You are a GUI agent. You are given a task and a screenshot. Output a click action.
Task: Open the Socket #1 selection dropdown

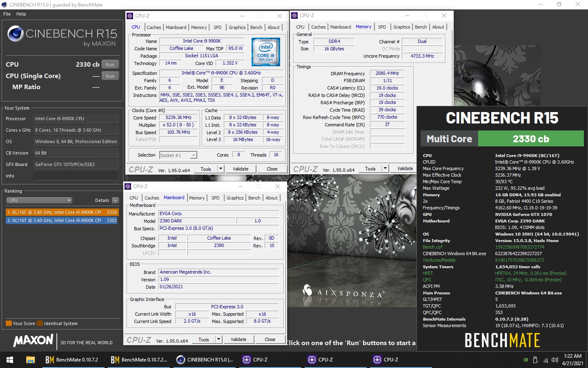178,155
